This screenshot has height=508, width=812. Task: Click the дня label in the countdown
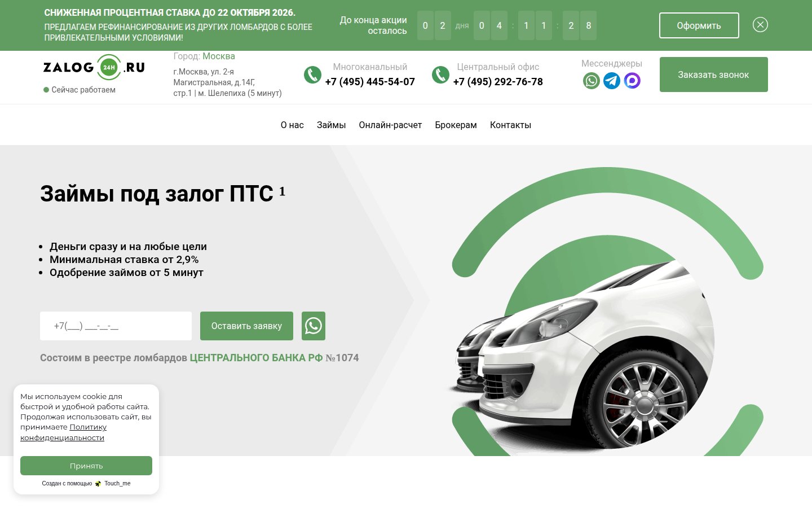tap(462, 25)
